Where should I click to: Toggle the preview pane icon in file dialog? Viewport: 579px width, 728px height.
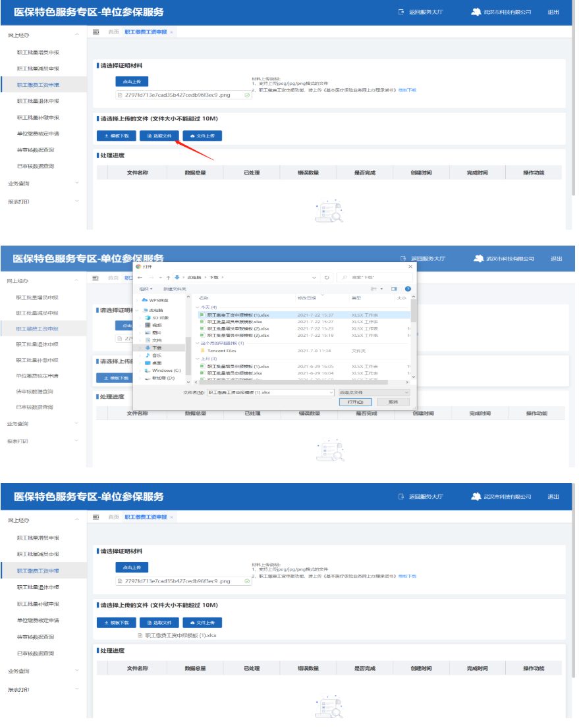[x=394, y=289]
